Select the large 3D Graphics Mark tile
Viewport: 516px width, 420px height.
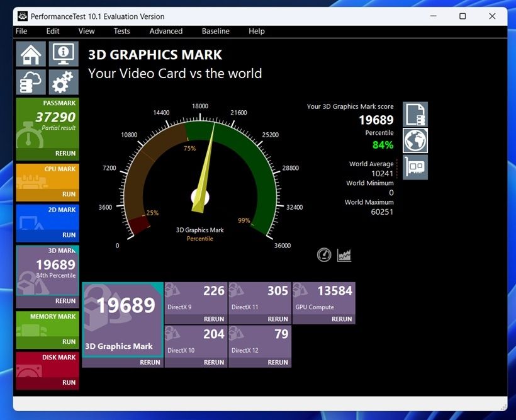[x=123, y=320]
